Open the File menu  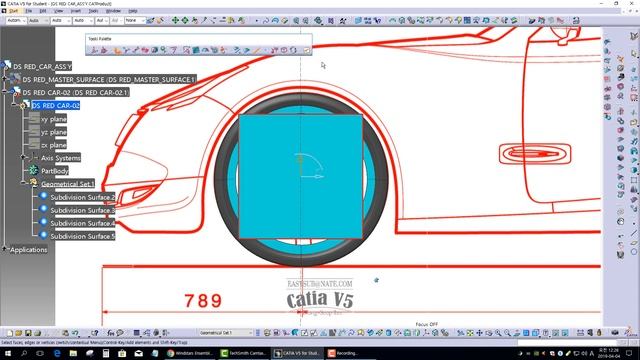tap(29, 11)
